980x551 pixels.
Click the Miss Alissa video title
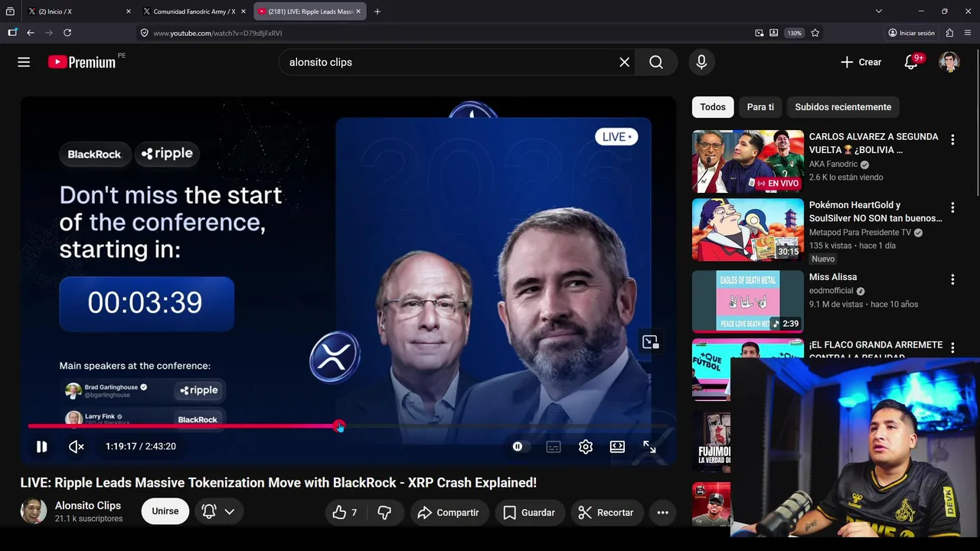pyautogui.click(x=833, y=277)
